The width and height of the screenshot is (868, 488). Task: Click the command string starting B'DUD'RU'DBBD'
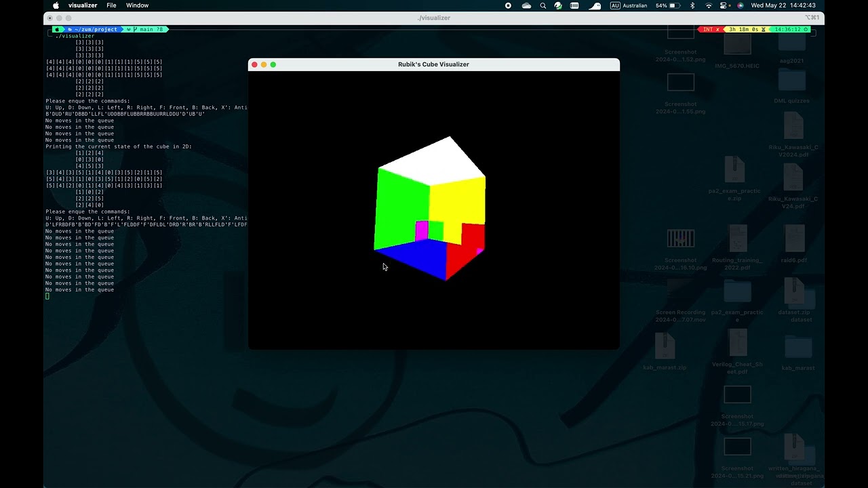[125, 114]
